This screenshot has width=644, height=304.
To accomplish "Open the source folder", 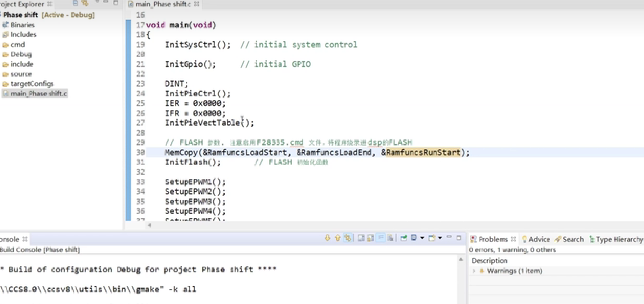I will pos(17,74).
